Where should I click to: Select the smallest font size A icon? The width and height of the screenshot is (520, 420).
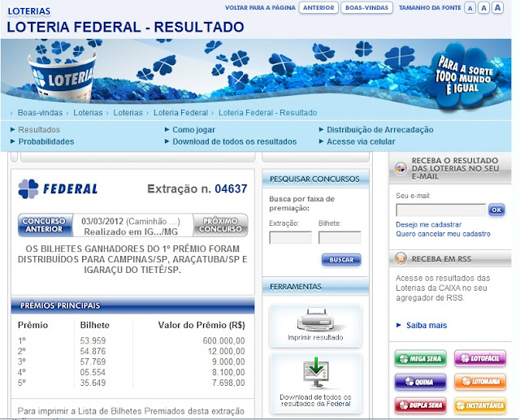coord(470,8)
